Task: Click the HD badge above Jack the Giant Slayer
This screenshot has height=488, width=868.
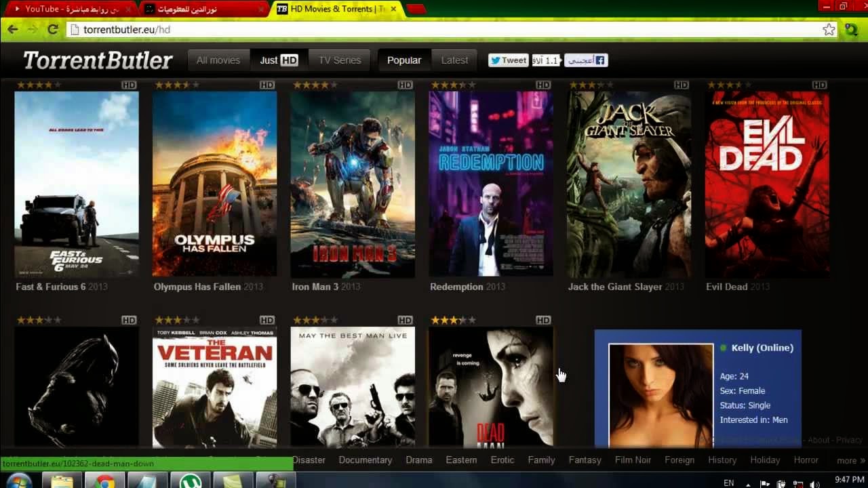Action: pos(682,85)
